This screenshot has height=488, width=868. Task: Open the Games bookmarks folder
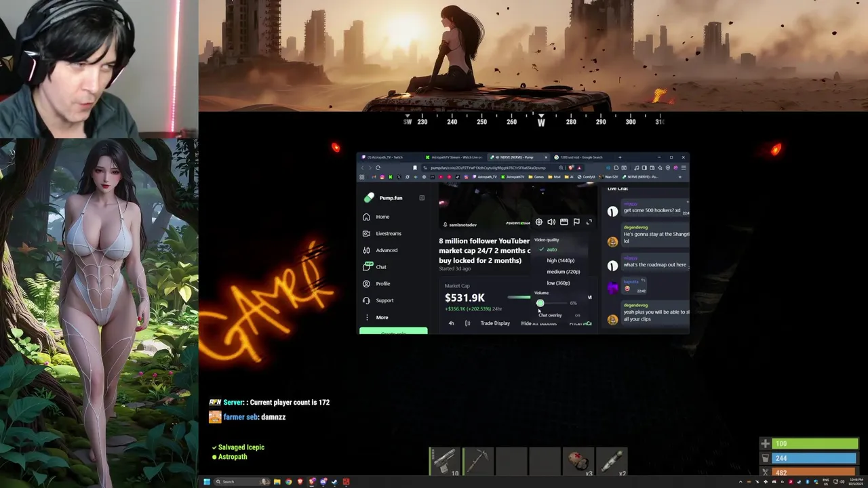coord(536,177)
